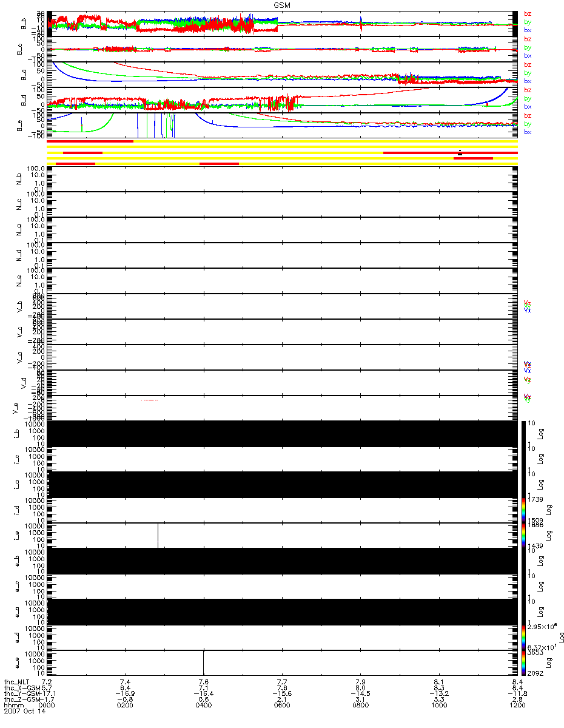564x728 pixels.
Task: Click the vertical line in the e_e panel
Action: [203, 662]
